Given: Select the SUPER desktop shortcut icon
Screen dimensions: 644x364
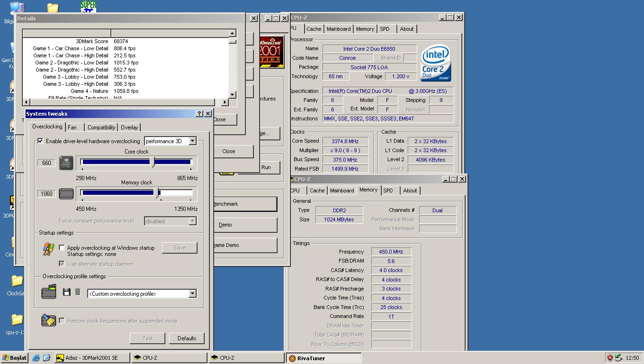Looking at the screenshot, I should [x=89, y=7].
